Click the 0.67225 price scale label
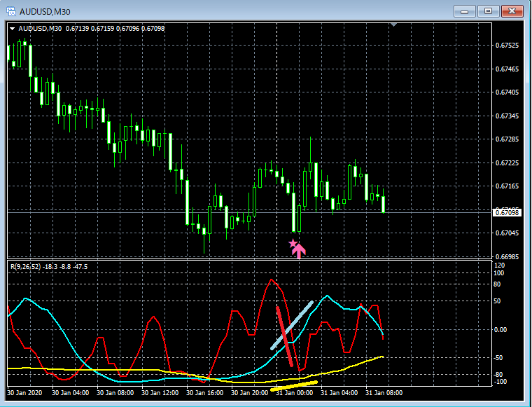Viewport: 532px width, 407px height. click(x=507, y=163)
